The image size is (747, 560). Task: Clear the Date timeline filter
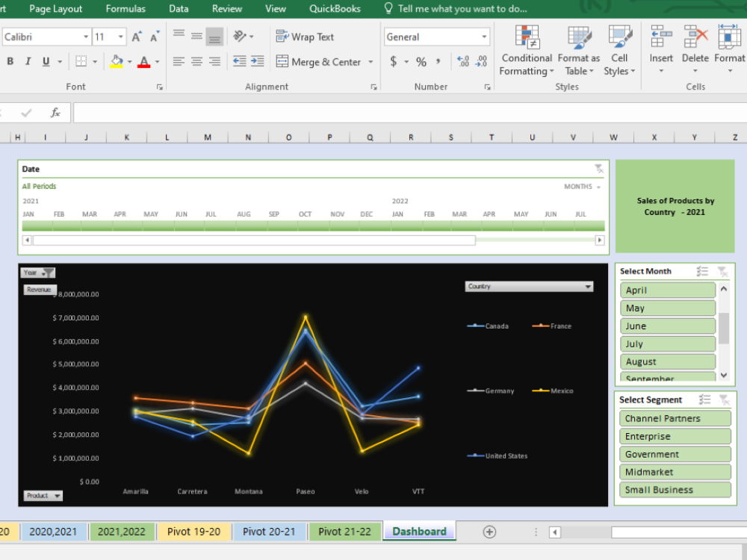click(x=598, y=169)
